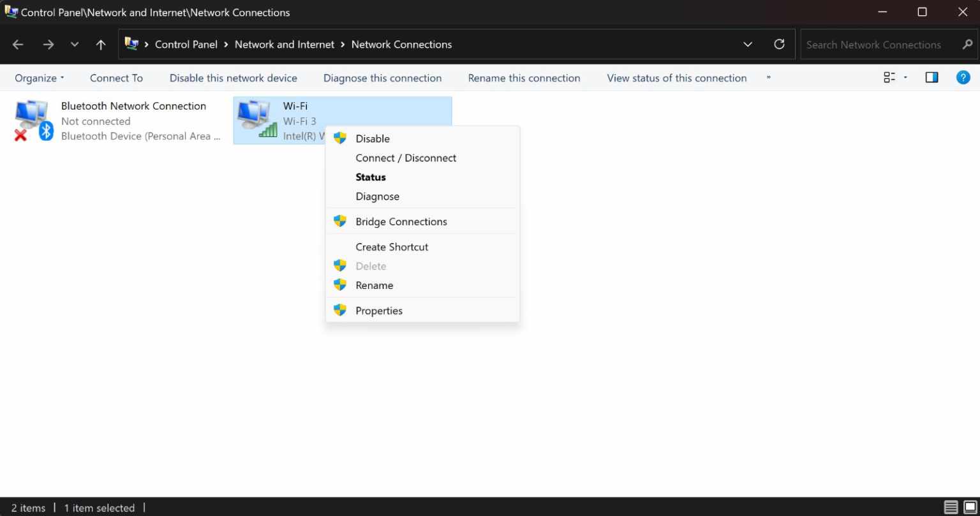Click Control Panel in the breadcrumb
Screen dimensions: 980x516
click(186, 45)
